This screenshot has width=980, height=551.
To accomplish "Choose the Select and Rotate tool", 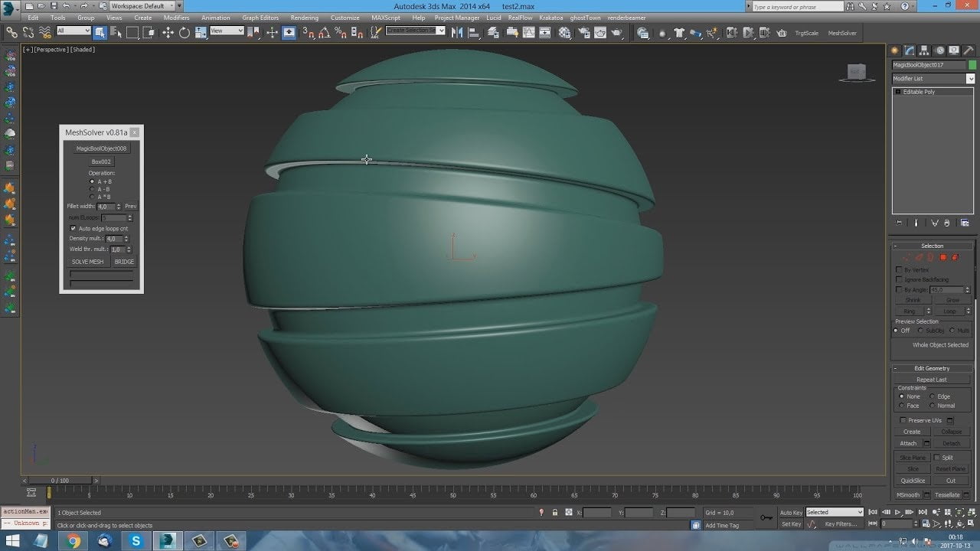I will coord(185,32).
